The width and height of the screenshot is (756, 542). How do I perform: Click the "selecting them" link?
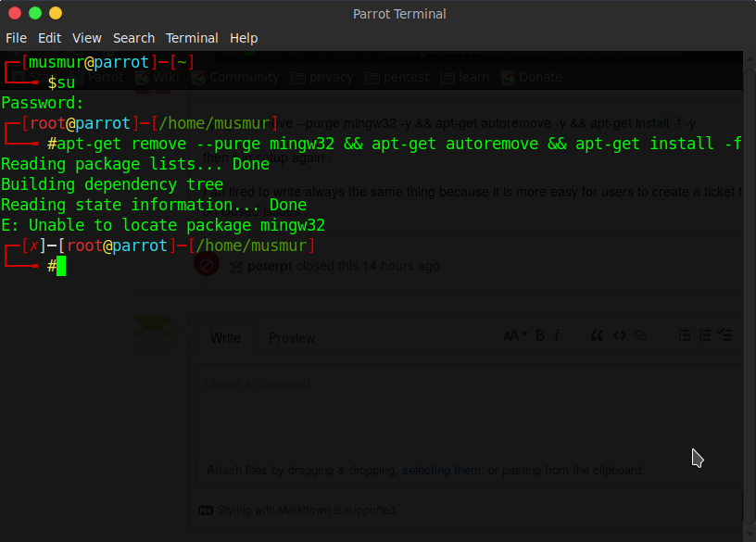[x=441, y=470]
